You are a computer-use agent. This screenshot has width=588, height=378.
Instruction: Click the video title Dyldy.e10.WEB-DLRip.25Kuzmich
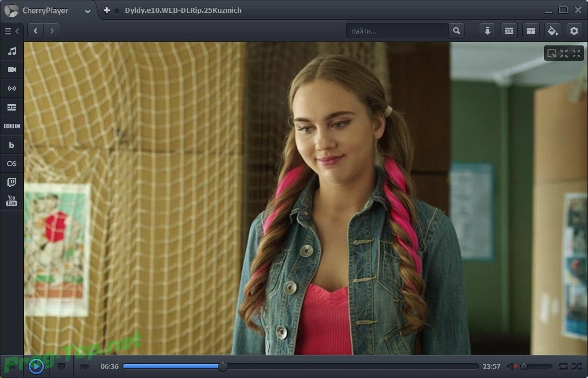183,10
